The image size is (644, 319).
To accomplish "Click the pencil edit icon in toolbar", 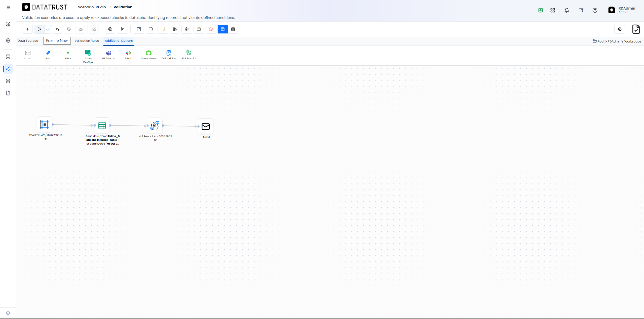I will [x=94, y=29].
